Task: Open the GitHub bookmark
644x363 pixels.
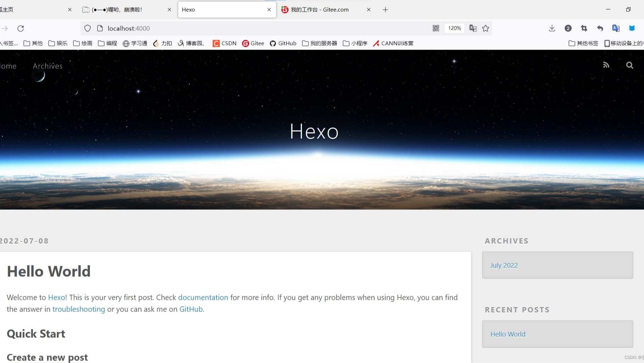Action: click(x=283, y=43)
